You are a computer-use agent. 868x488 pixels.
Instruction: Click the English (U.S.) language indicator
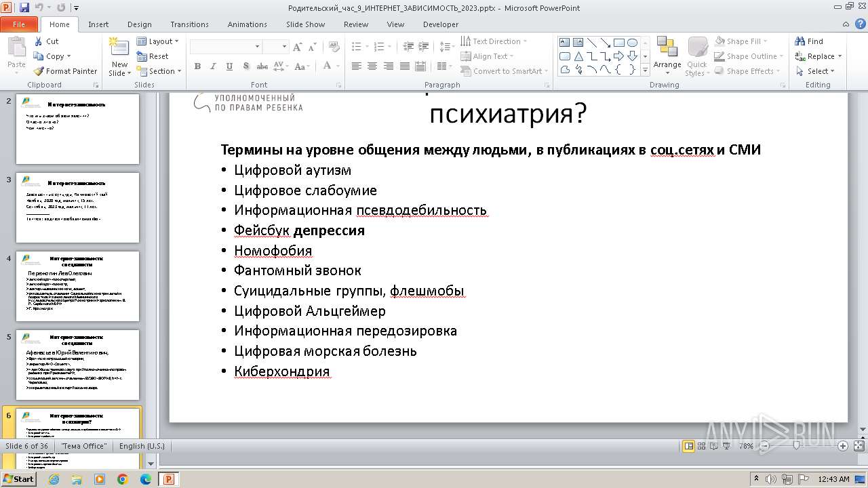click(142, 446)
